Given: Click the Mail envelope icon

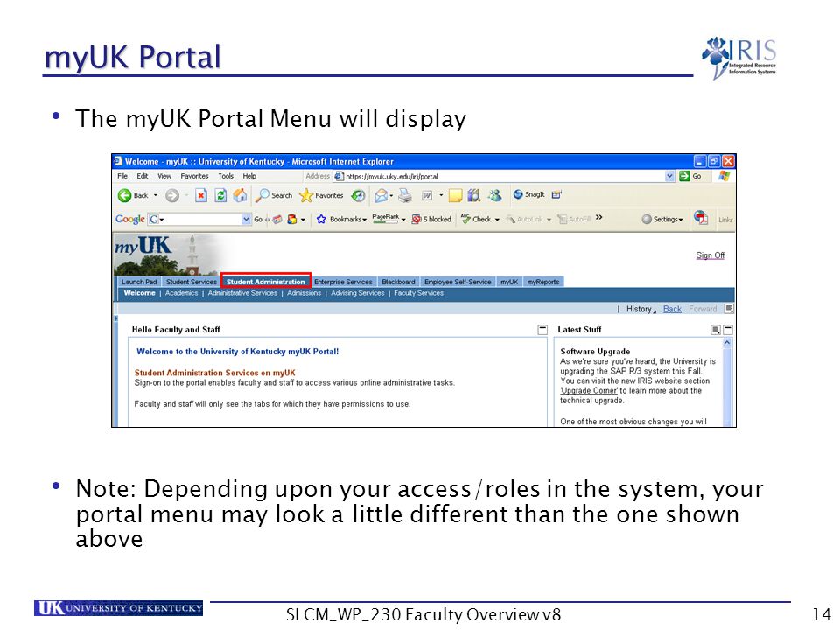Looking at the screenshot, I should point(381,196).
